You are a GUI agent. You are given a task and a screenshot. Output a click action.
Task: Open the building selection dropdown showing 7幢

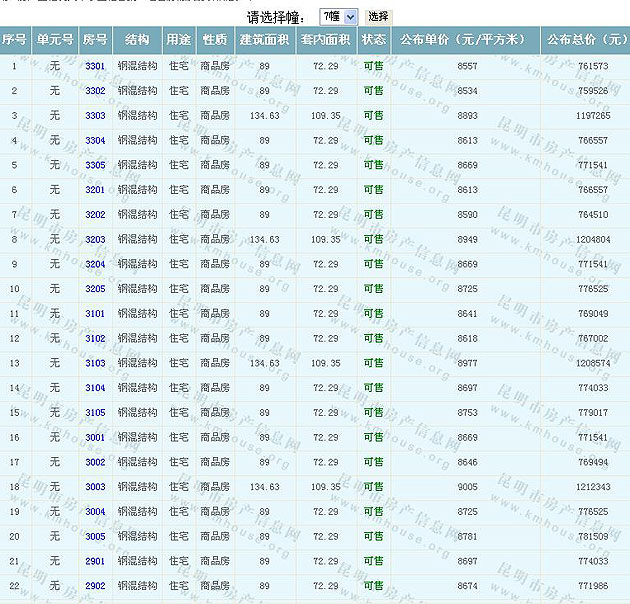pyautogui.click(x=338, y=17)
